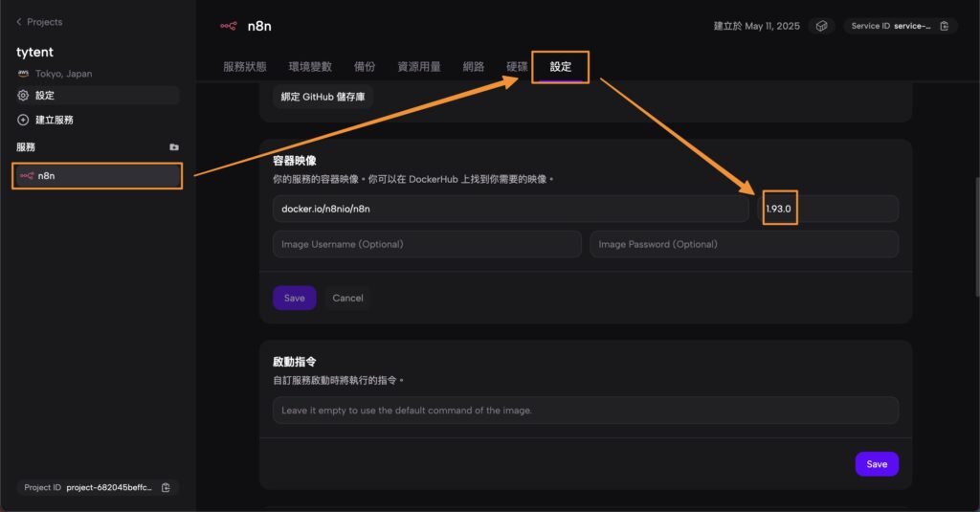Select the n8n service in sidebar
The height and width of the screenshot is (512, 980).
click(x=97, y=176)
